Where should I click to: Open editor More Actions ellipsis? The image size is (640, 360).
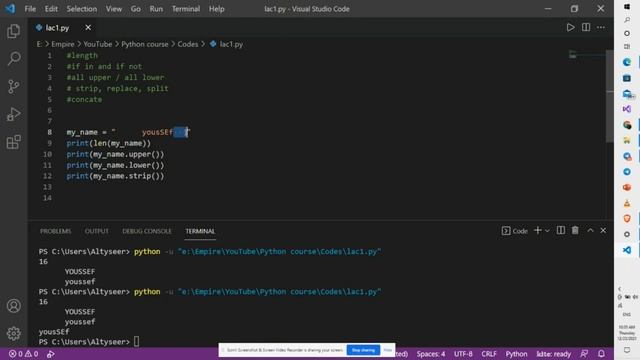pyautogui.click(x=601, y=27)
